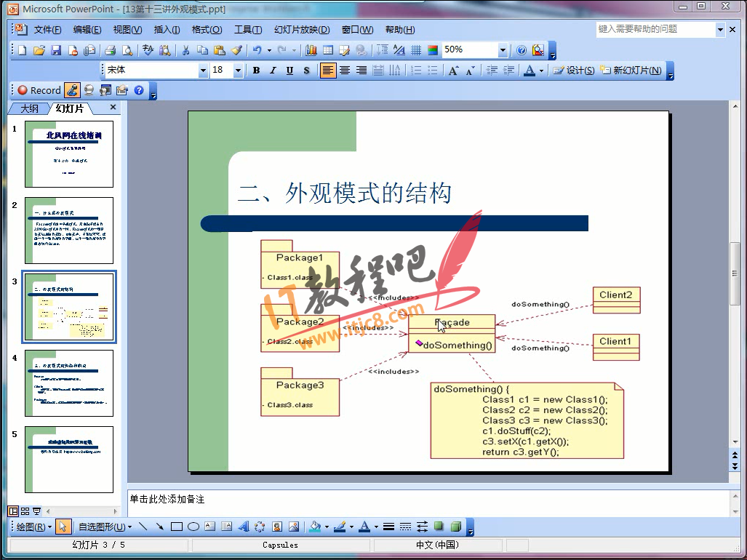Screen dimensions: 747x560
Task: Start recording with Record button
Action: [39, 90]
